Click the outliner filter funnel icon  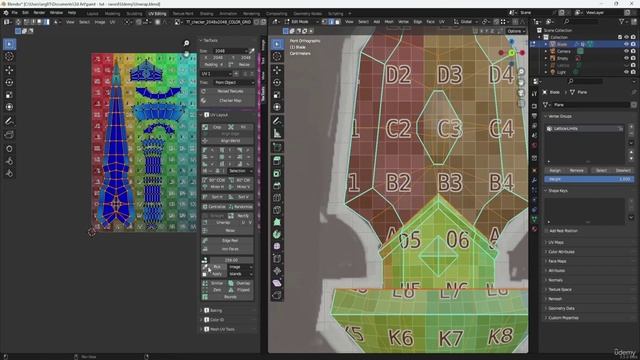point(622,21)
